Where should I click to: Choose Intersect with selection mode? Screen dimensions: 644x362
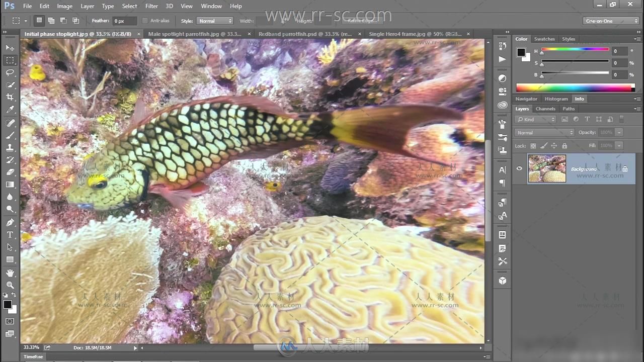pos(75,21)
